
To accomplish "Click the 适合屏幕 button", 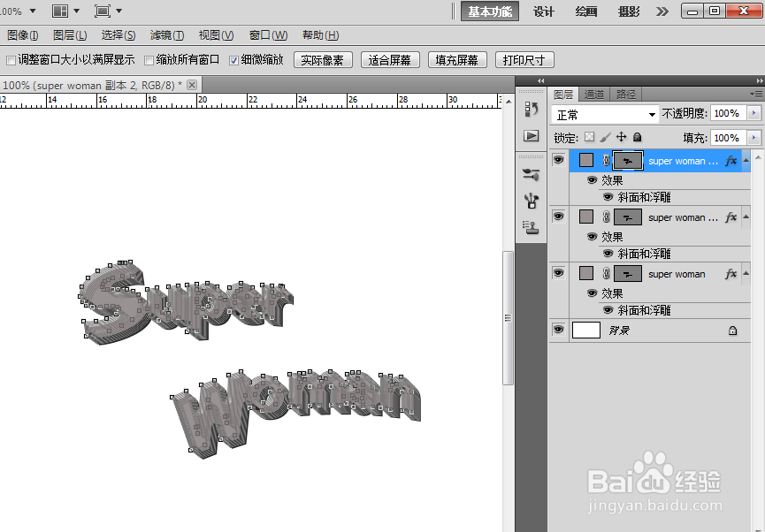I will coord(390,60).
